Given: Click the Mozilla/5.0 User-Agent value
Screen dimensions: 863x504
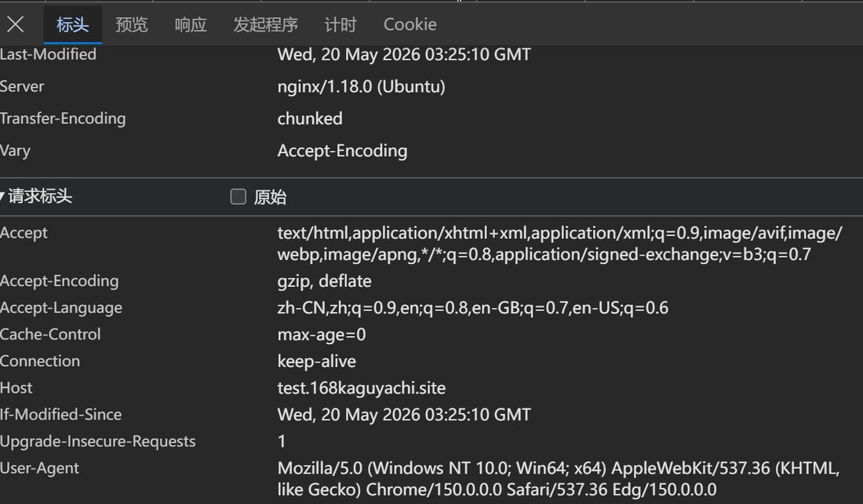Looking at the screenshot, I should 559,479.
